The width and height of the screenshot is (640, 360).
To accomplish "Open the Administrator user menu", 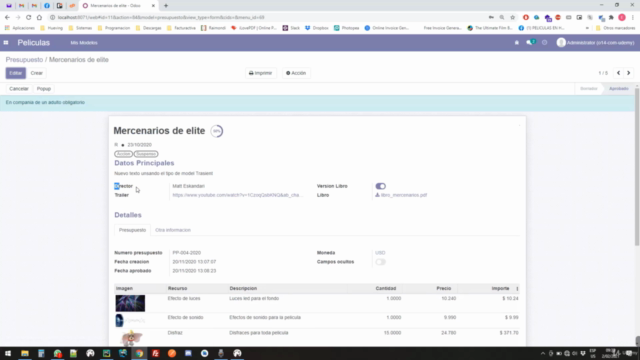I will coord(596,42).
